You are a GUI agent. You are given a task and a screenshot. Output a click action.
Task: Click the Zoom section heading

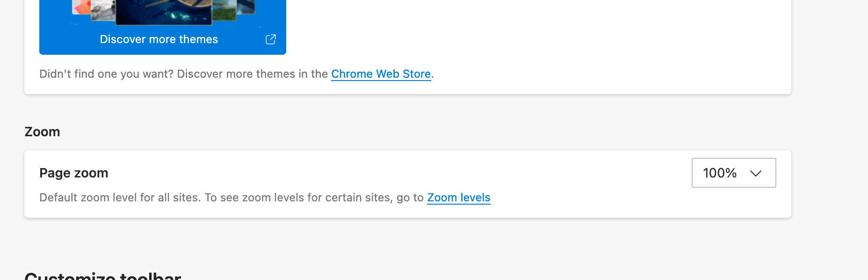(42, 132)
